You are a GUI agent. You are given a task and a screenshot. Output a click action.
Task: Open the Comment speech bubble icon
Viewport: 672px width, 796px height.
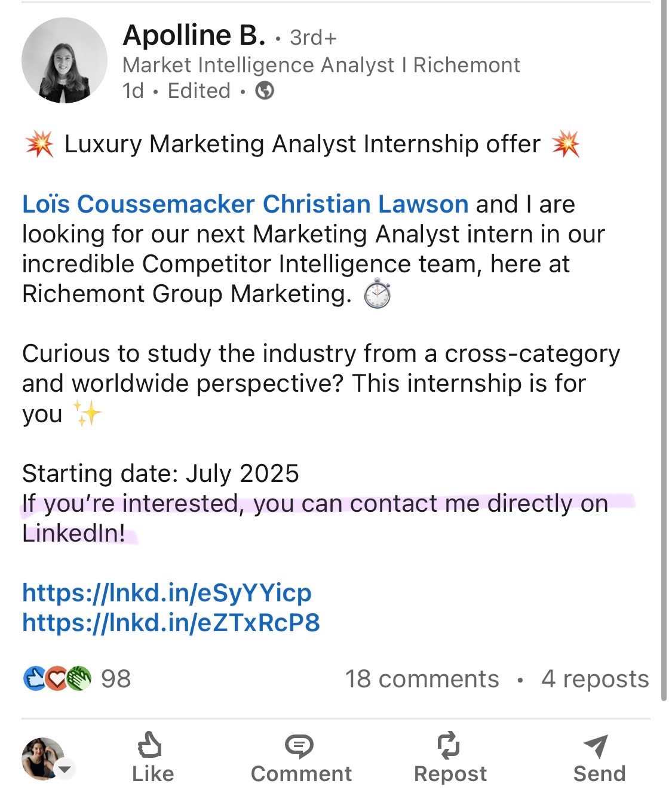click(299, 746)
